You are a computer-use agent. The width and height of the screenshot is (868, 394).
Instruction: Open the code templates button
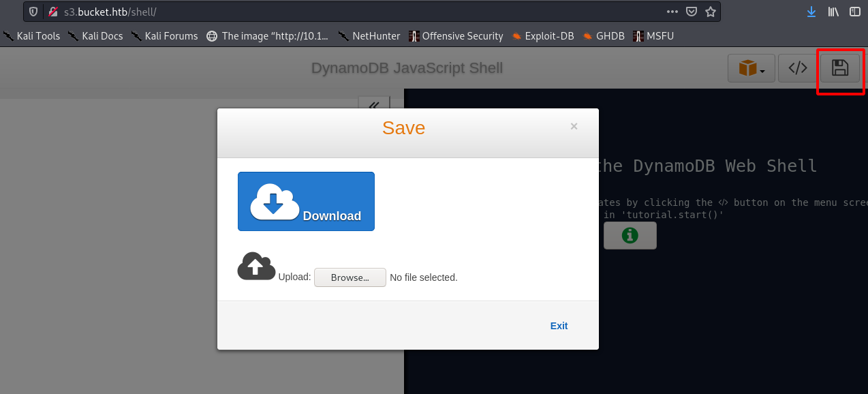798,68
